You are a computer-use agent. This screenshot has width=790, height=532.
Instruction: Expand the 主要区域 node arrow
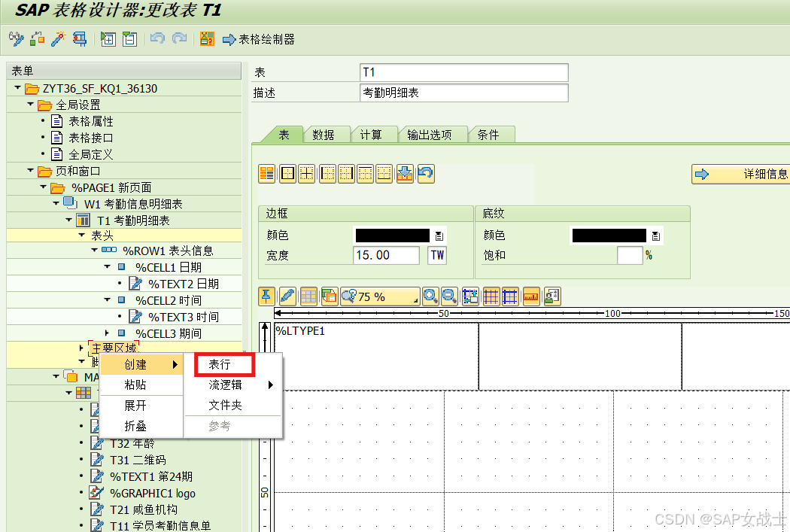tap(81, 348)
